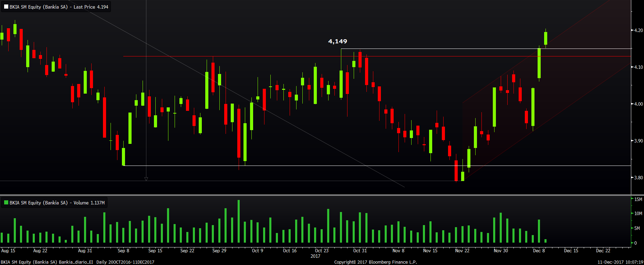Click the 'Aug 22' date label
This screenshot has height=265, width=644.
point(40,251)
